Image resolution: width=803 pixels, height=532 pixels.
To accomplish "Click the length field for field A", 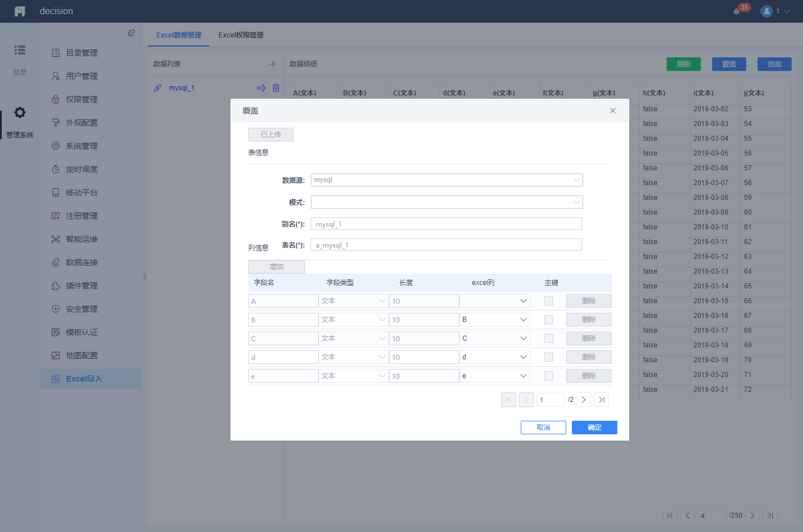I will pyautogui.click(x=424, y=301).
